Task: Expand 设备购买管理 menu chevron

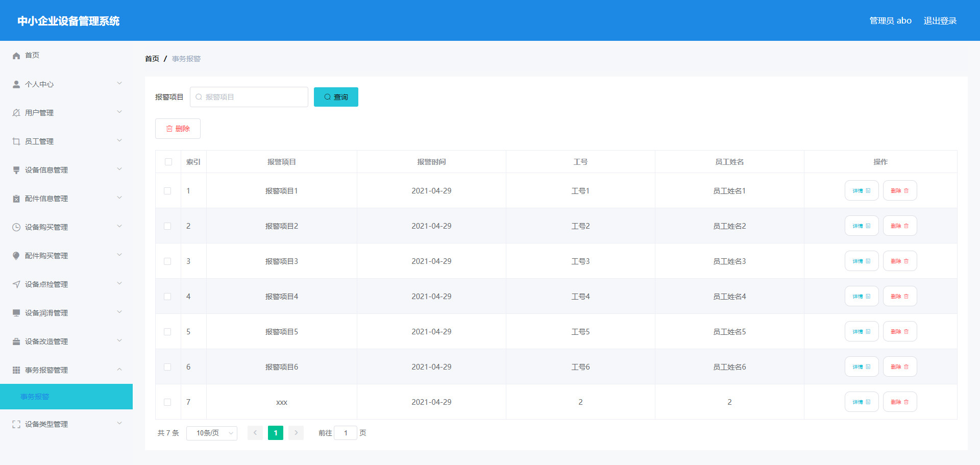Action: click(x=119, y=226)
